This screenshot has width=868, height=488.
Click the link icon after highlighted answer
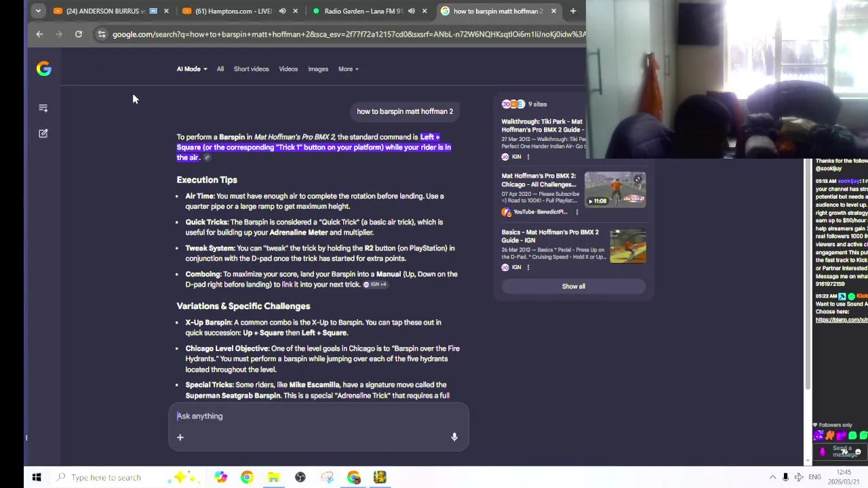[x=208, y=158]
